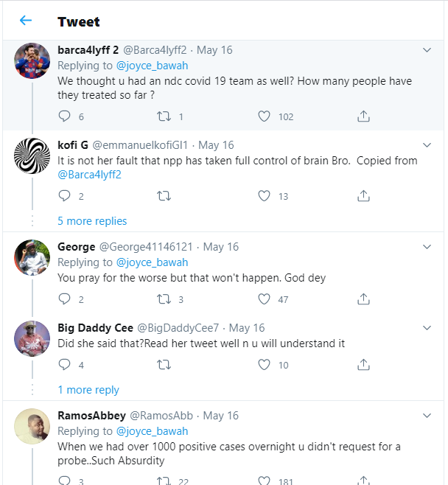
Task: Open @joyce_bawah profile from George's reply
Action: (x=152, y=262)
